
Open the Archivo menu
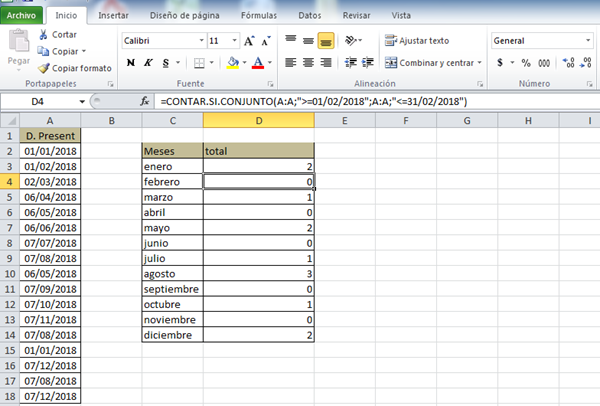click(x=22, y=16)
